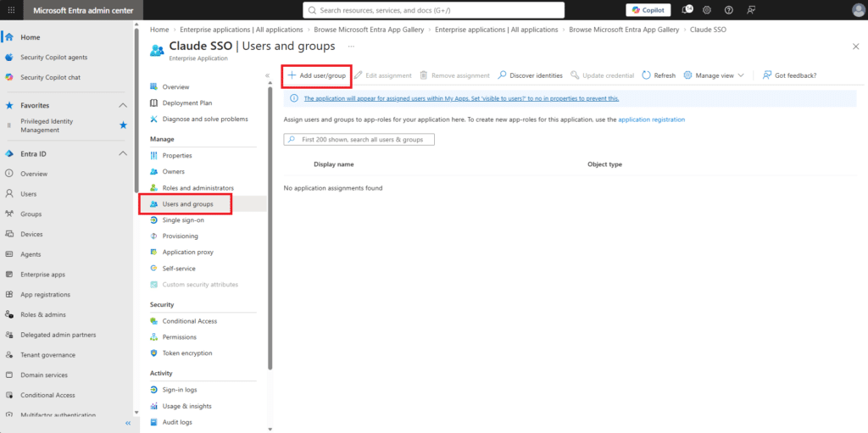The width and height of the screenshot is (868, 433).
Task: Unfavorite Privileged Identity Management star
Action: click(123, 125)
